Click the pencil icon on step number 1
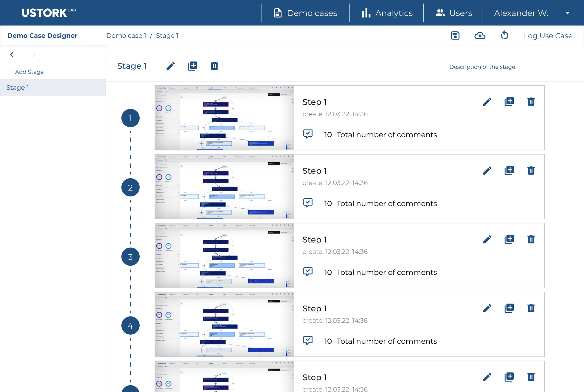Viewport: 584px width, 392px height. click(487, 102)
